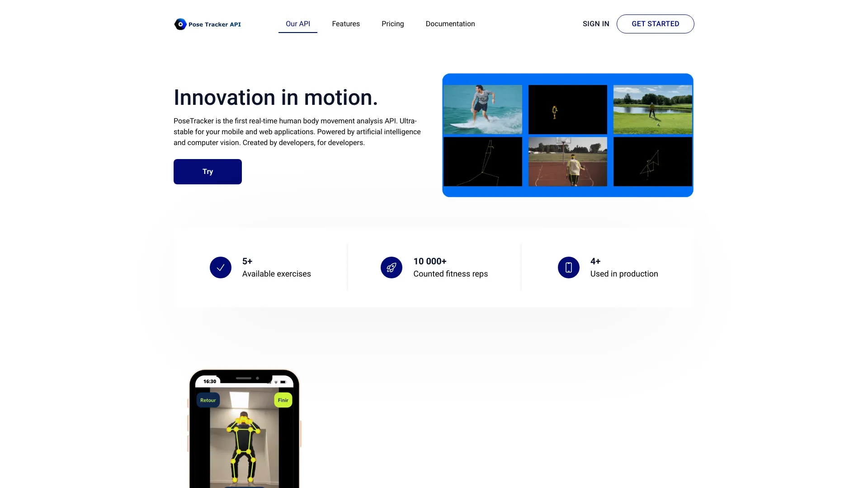Click the mobile phone icon next to production
The height and width of the screenshot is (488, 868).
tap(568, 267)
